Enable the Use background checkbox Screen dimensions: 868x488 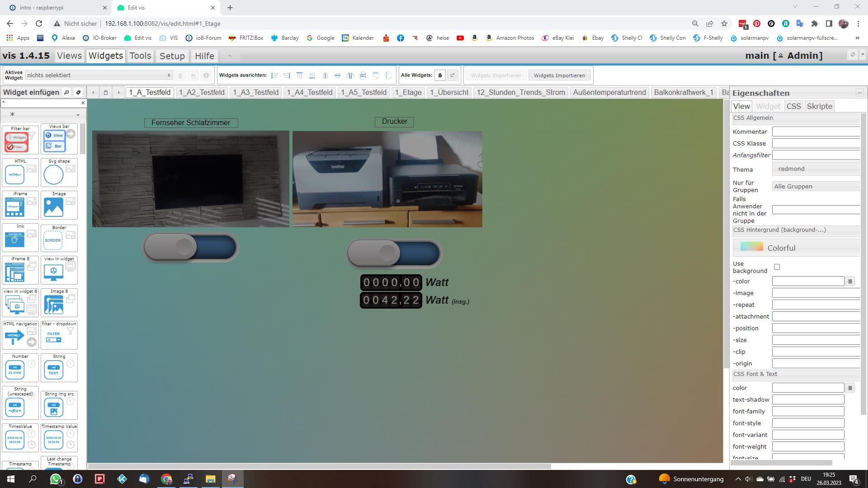[777, 267]
